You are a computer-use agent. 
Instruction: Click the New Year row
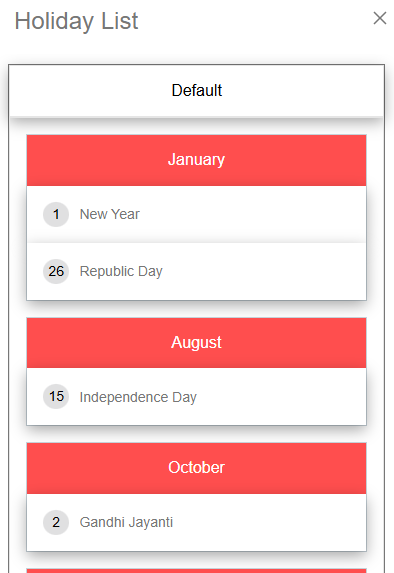tap(197, 214)
